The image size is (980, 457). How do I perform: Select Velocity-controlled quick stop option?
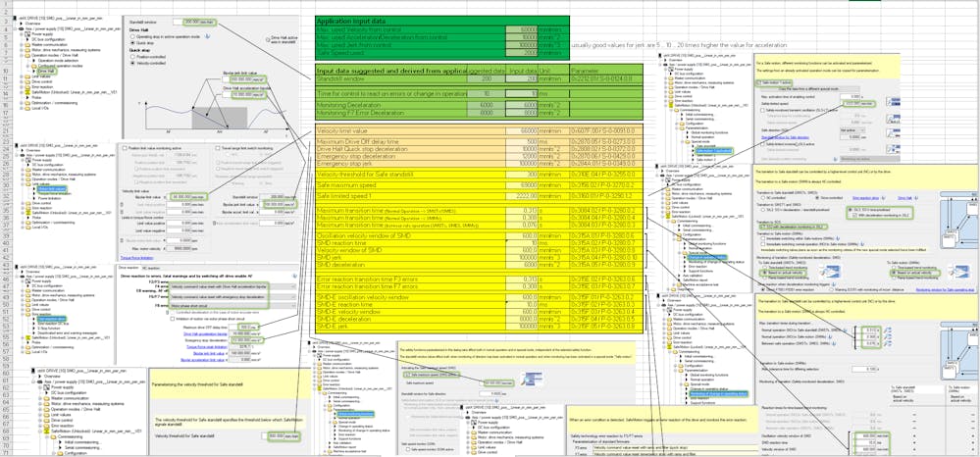pos(132,63)
